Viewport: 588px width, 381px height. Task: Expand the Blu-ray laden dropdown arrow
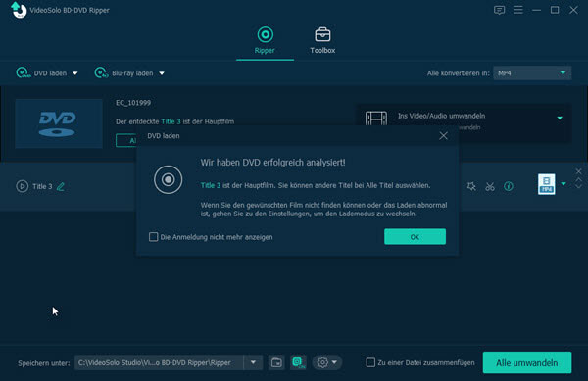(x=162, y=73)
